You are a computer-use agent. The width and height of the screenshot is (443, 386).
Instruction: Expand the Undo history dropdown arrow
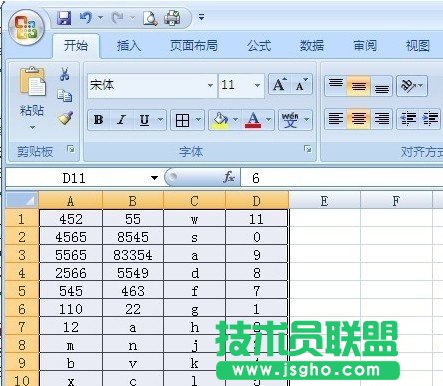[x=101, y=17]
